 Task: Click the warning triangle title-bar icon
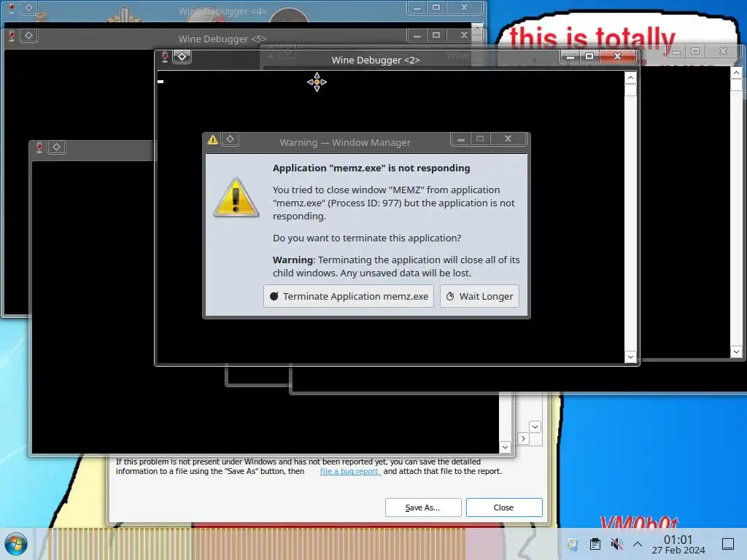tap(212, 139)
